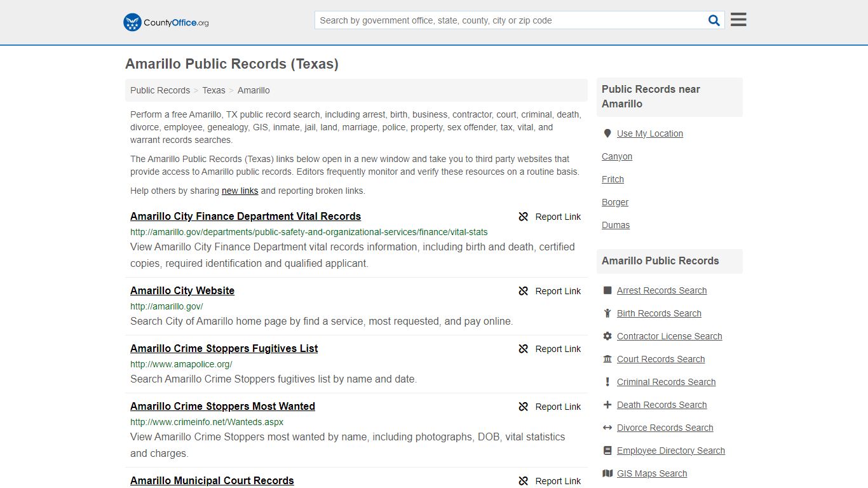The width and height of the screenshot is (868, 488).
Task: Click the Court Records Search courthouse icon
Action: (x=607, y=359)
